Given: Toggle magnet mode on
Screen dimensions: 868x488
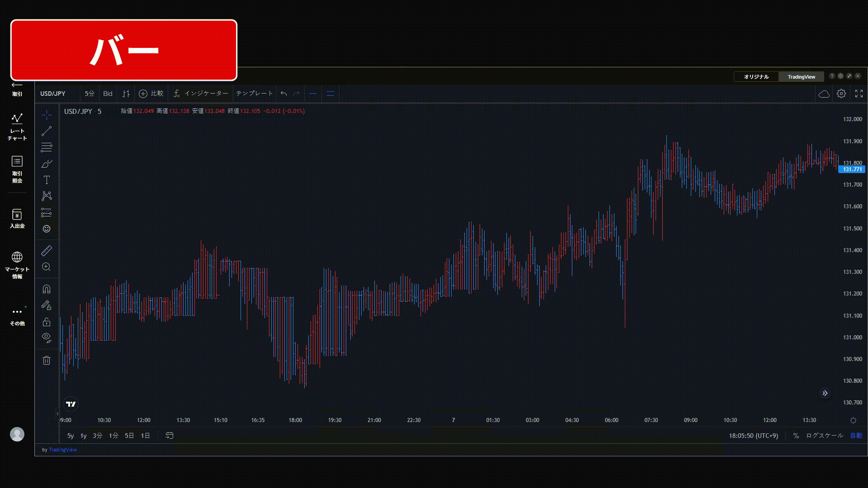Looking at the screenshot, I should (47, 289).
